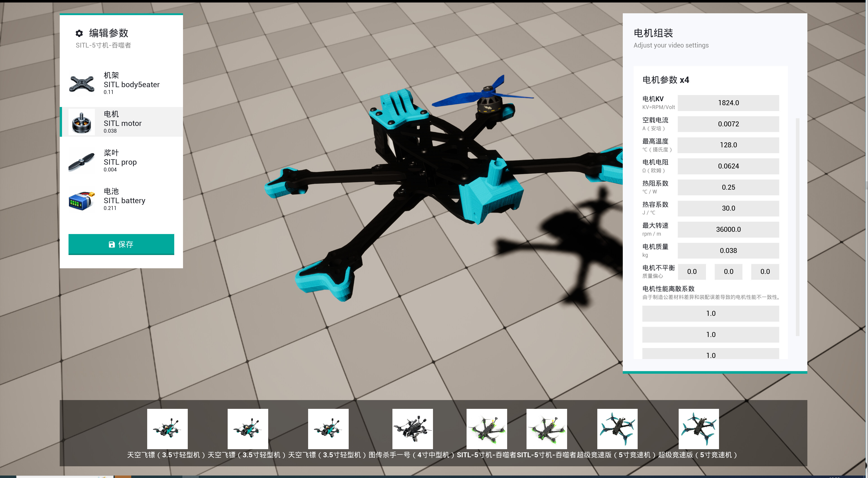Click the gear icon beside 编辑参数
Screen dimensions: 868x478
[x=79, y=33]
